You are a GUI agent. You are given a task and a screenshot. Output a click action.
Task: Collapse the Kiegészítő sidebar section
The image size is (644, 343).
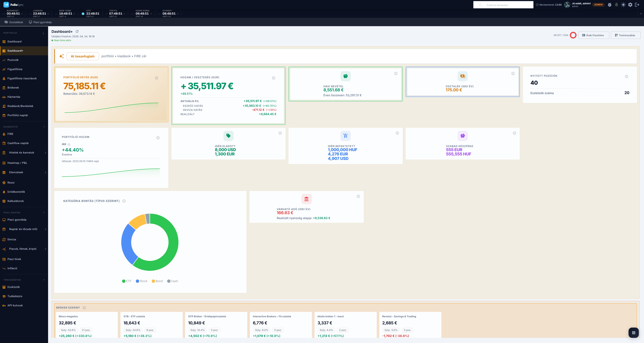click(x=44, y=127)
